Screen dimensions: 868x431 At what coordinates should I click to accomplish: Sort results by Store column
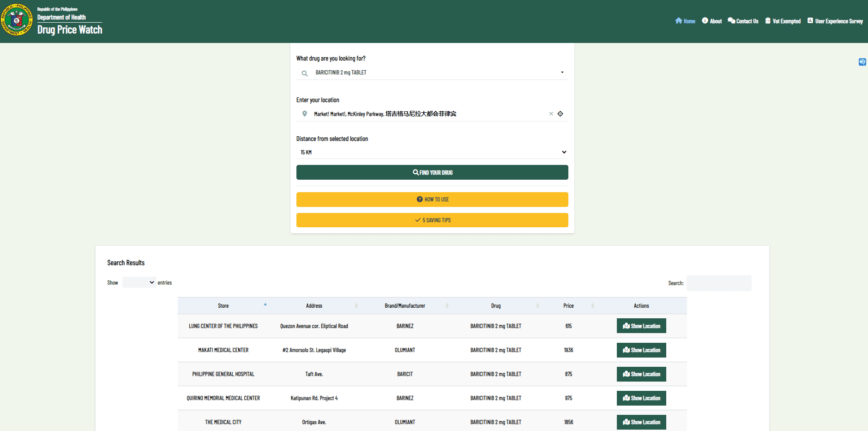(x=223, y=306)
